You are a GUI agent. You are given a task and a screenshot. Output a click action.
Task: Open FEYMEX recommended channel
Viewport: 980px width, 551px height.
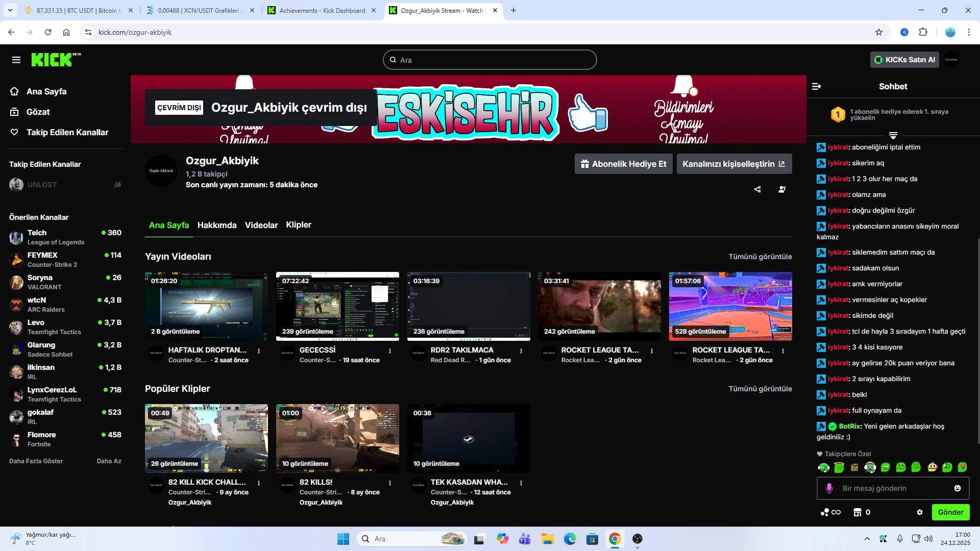point(65,260)
